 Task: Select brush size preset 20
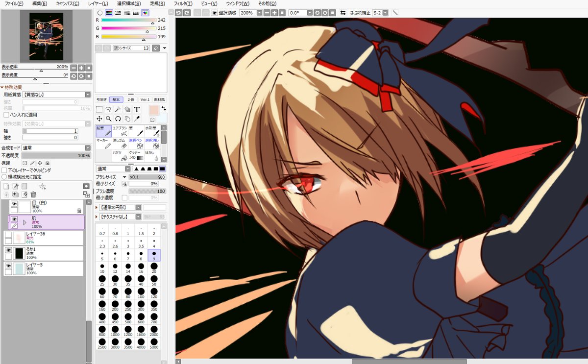click(x=154, y=268)
